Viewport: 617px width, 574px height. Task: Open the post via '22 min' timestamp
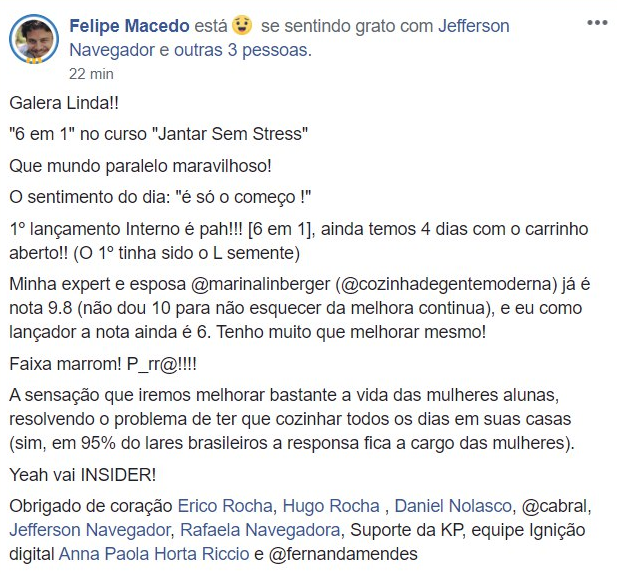(91, 74)
